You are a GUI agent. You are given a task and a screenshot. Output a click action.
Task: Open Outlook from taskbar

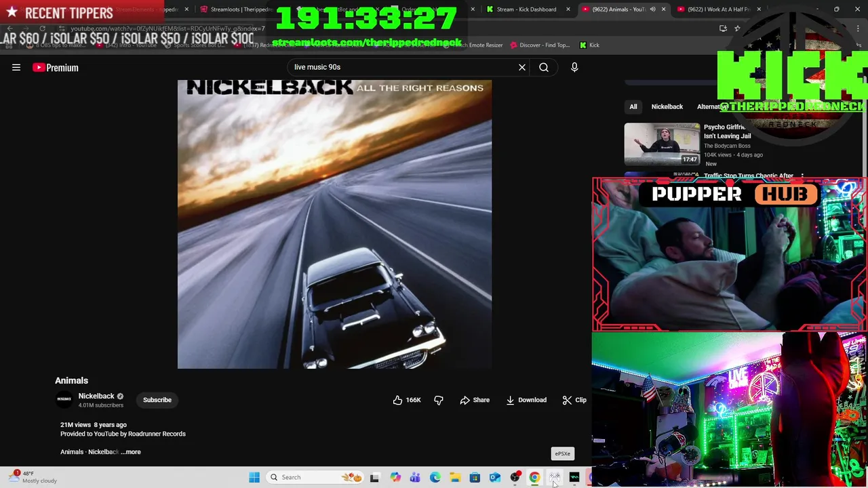tap(495, 477)
